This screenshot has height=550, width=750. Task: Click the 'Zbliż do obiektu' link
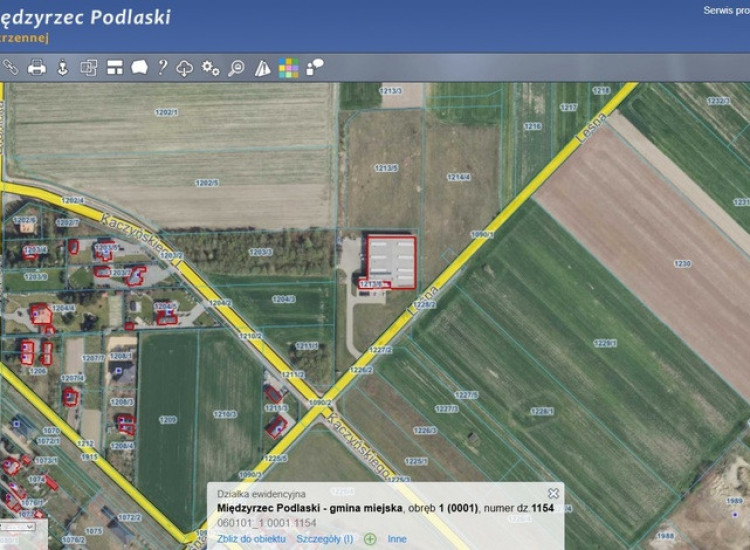click(251, 539)
